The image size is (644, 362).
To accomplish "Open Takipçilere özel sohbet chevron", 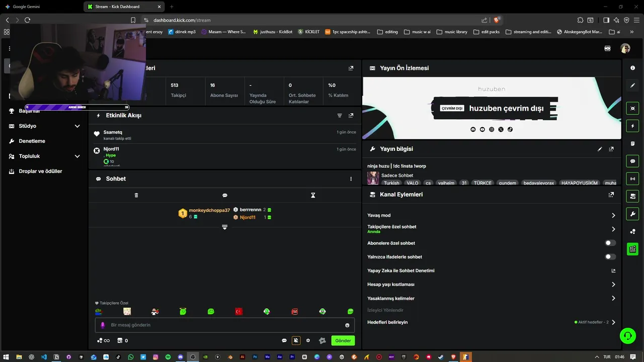I will click(613, 229).
